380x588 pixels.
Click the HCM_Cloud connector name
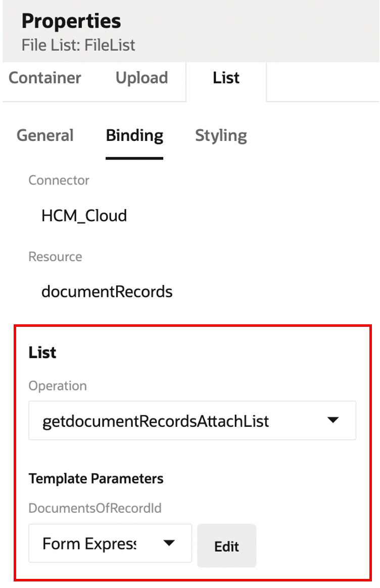(x=84, y=216)
